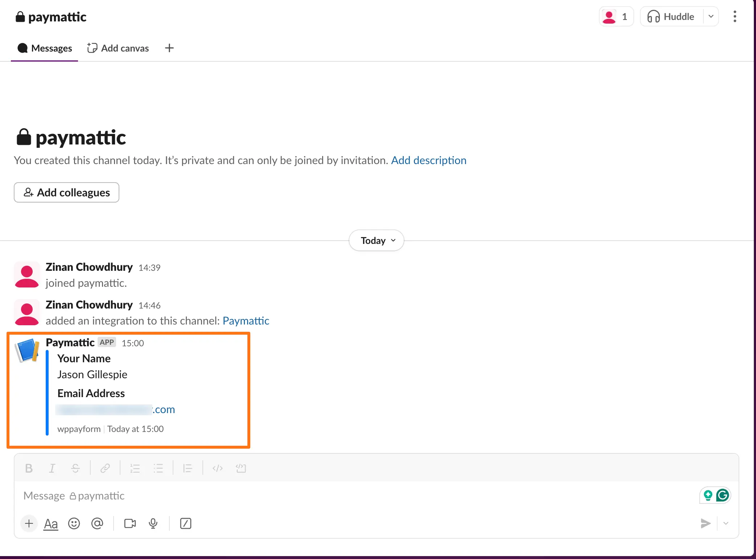Screen dimensions: 756x559
Task: Toggle bold text formatting
Action: tap(29, 468)
